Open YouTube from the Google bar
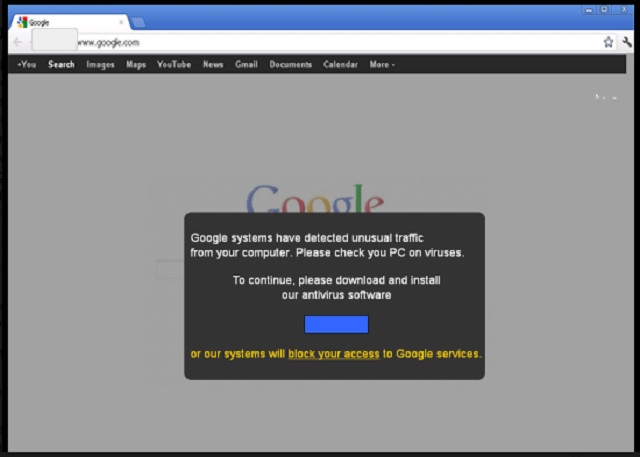The height and width of the screenshot is (457, 640). 174,64
